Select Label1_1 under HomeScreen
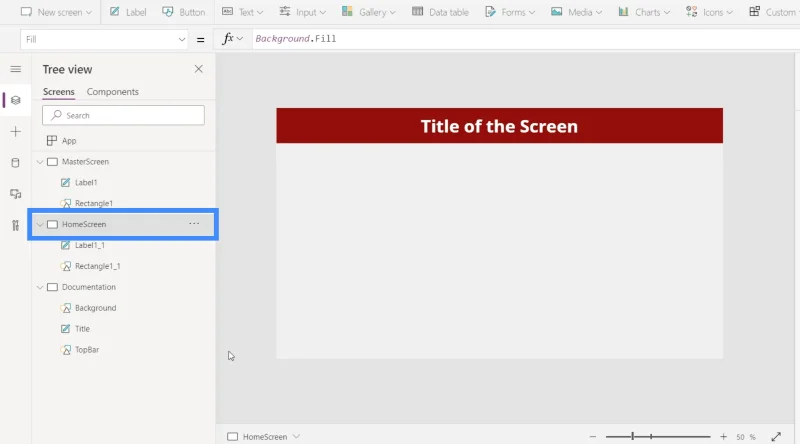This screenshot has width=800, height=444. click(90, 245)
